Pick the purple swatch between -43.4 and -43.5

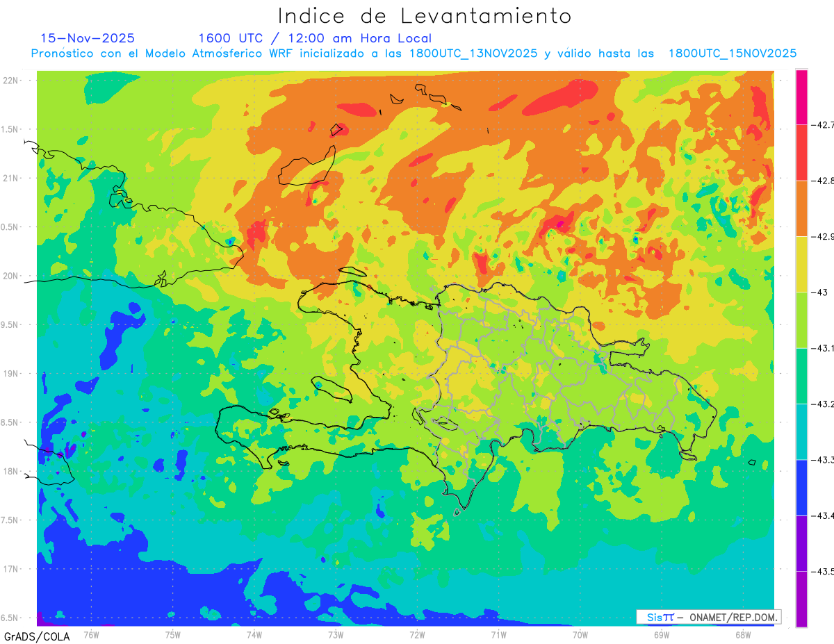[801, 543]
